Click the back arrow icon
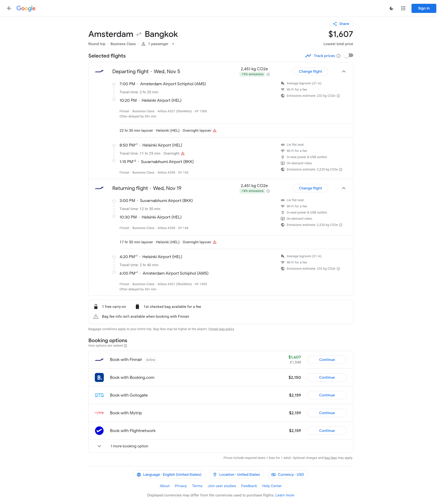This screenshot has width=437, height=504. point(9,8)
